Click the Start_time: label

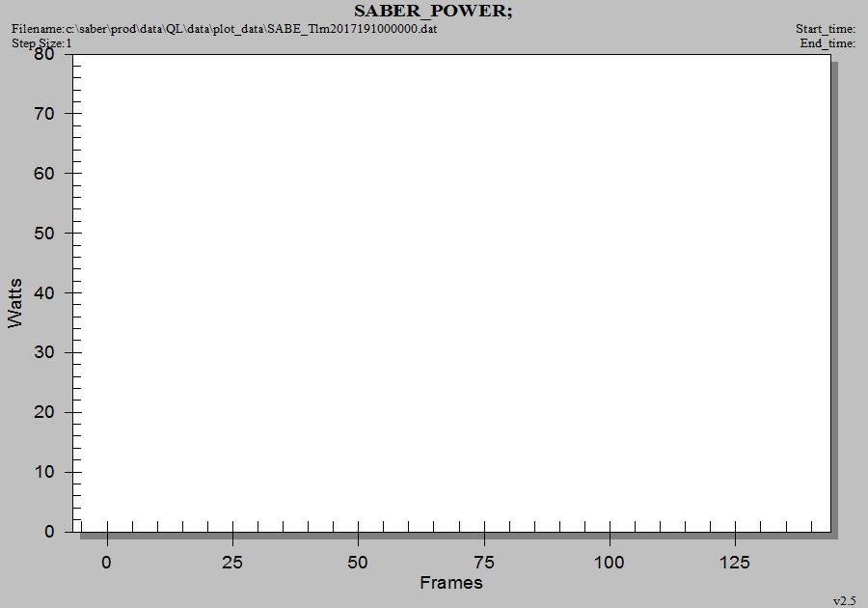[x=826, y=29]
